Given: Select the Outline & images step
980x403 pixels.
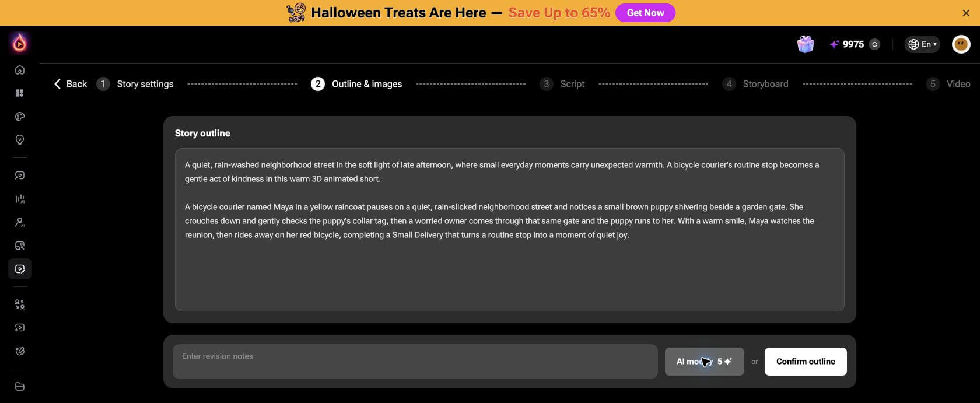Looking at the screenshot, I should pos(356,84).
